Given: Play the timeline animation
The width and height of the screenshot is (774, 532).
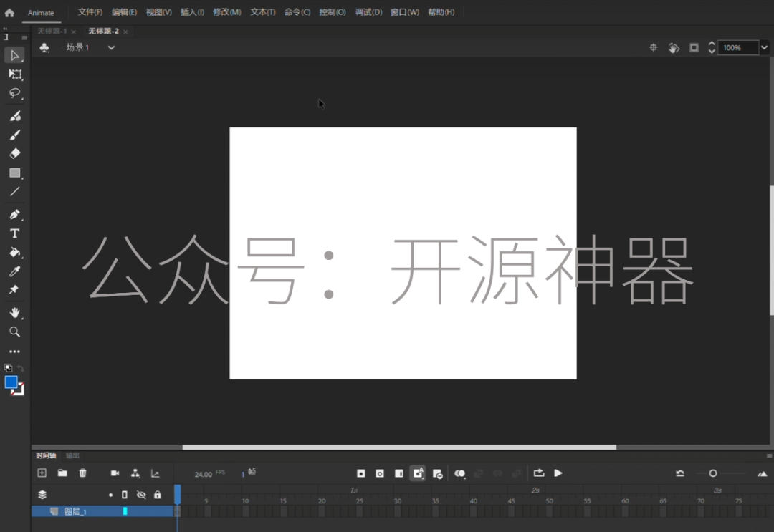Looking at the screenshot, I should (x=558, y=473).
